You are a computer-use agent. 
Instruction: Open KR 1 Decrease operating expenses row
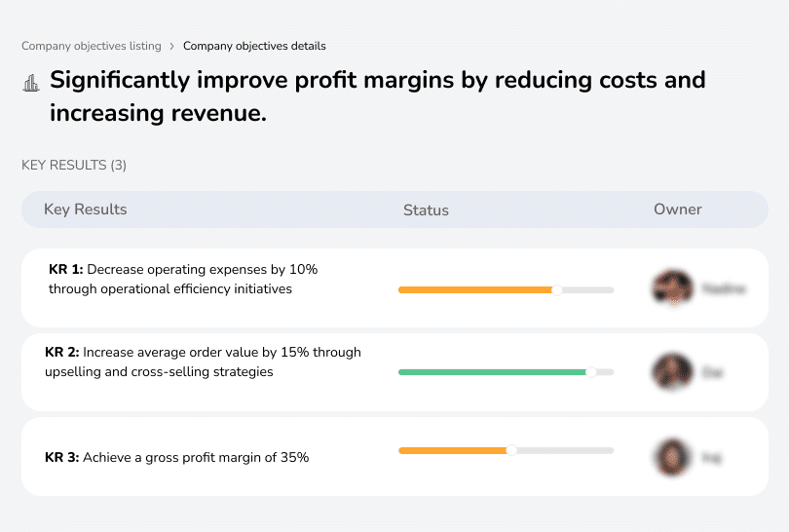(394, 287)
